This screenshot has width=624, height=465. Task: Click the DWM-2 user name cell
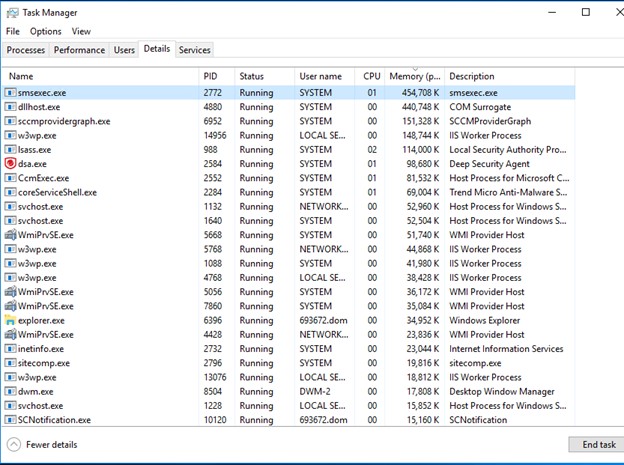click(x=315, y=391)
